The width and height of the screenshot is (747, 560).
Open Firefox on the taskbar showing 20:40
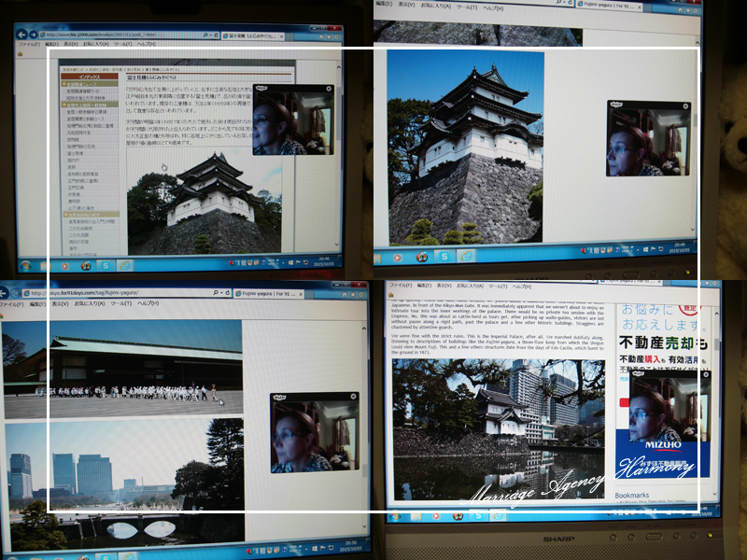click(86, 265)
